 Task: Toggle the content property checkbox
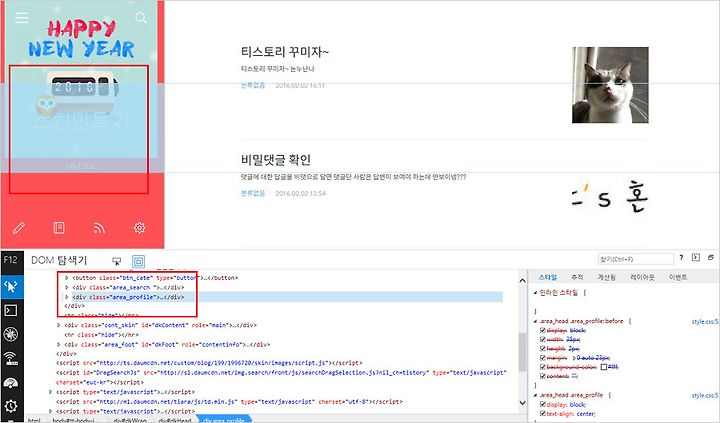point(543,376)
